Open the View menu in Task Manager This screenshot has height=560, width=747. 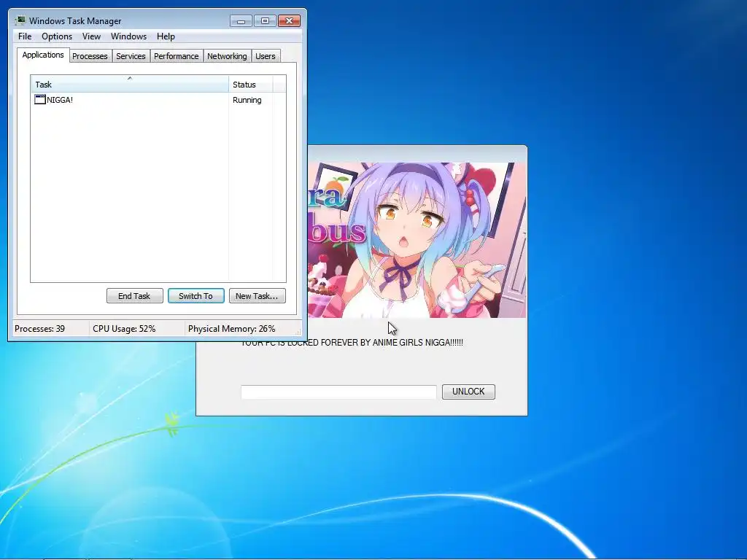tap(91, 36)
